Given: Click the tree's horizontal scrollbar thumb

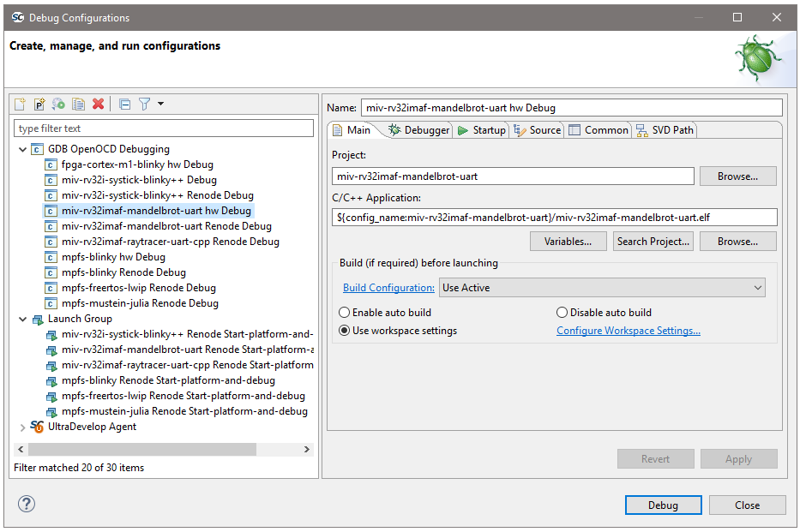Looking at the screenshot, I should coord(142,450).
